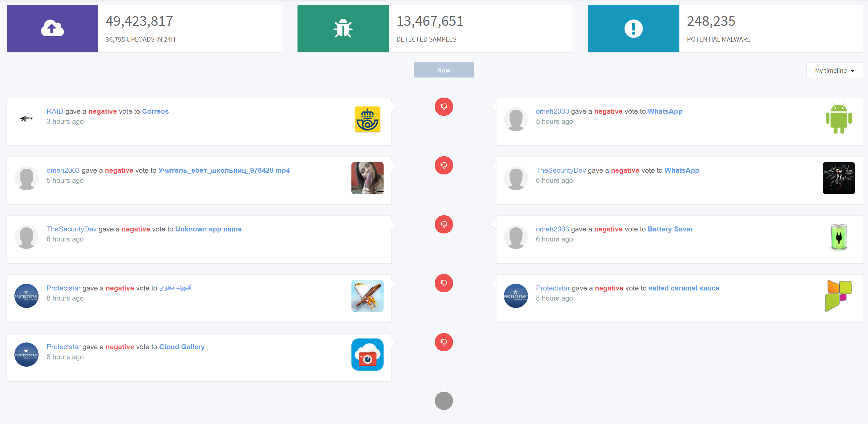Open the Battery Saver app icon
The height and width of the screenshot is (424, 868).
point(838,236)
